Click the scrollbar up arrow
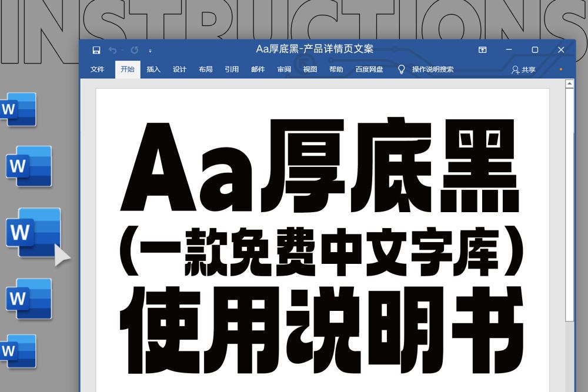This screenshot has width=588, height=392. tap(569, 84)
